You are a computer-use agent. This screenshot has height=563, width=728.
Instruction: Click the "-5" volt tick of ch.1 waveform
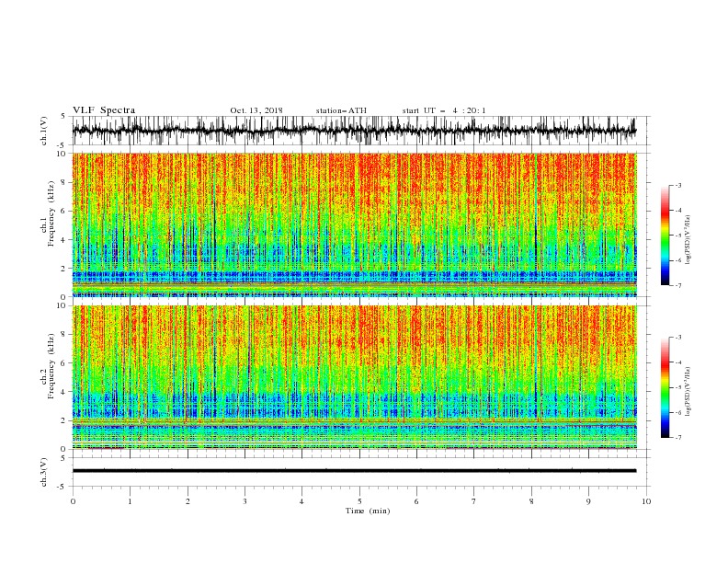(63, 145)
